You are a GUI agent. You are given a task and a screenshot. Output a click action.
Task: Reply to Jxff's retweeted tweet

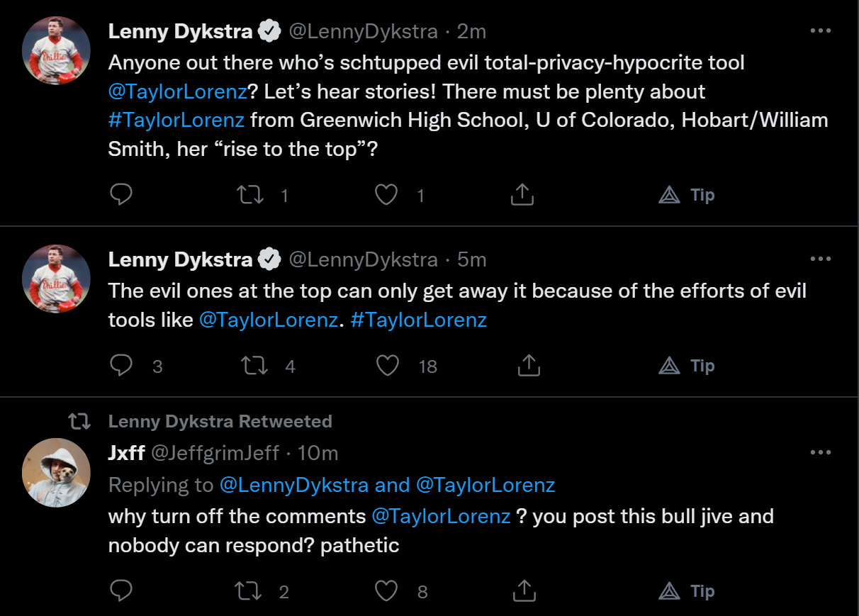coord(122,591)
